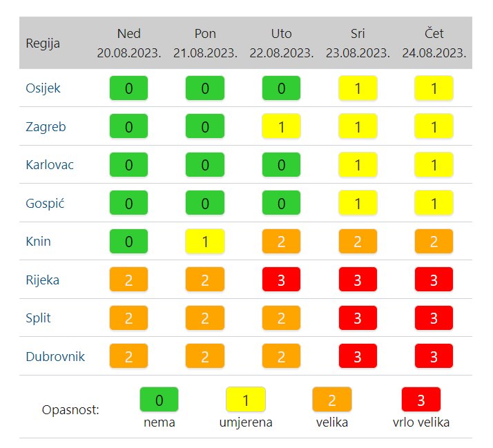Click the red legend swatch labeled vrlo velika
Screen dimensions: 493x448
tap(420, 400)
